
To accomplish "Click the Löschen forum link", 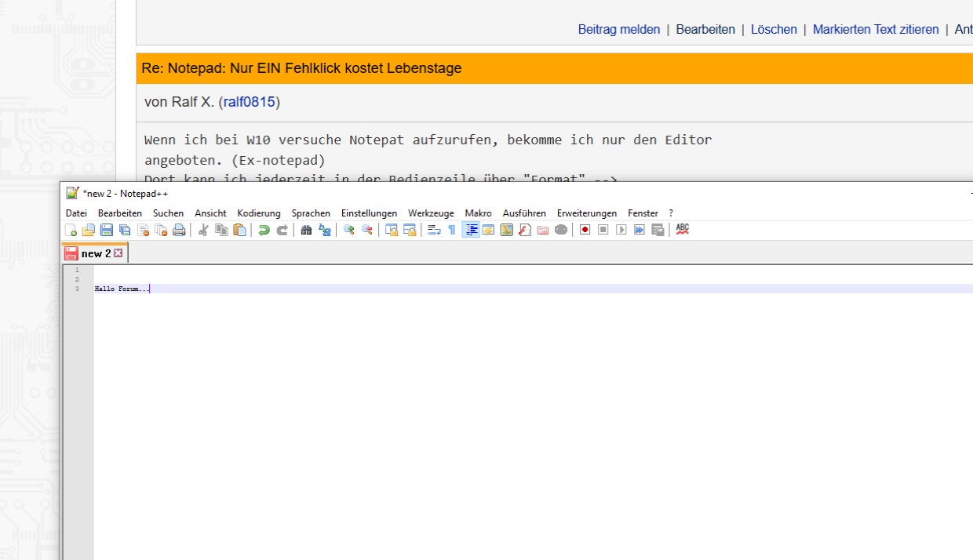I will click(x=774, y=30).
